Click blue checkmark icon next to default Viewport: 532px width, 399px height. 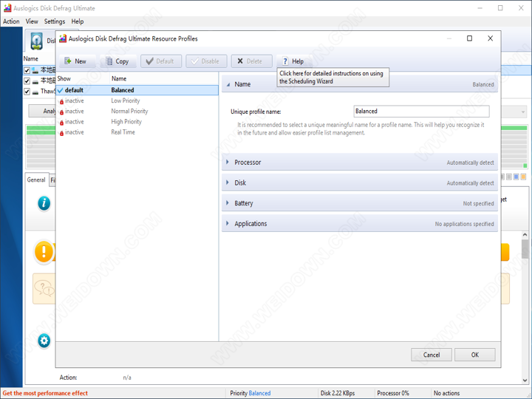pos(61,90)
